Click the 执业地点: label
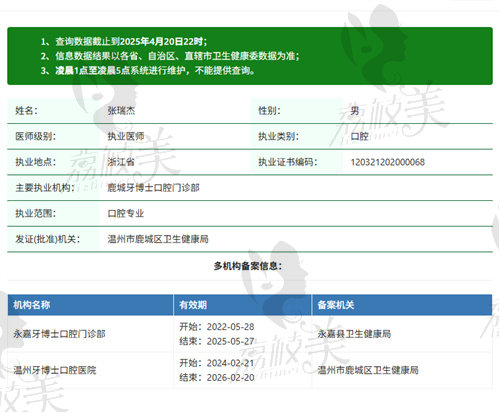Image resolution: width=500 pixels, height=413 pixels. [x=36, y=162]
